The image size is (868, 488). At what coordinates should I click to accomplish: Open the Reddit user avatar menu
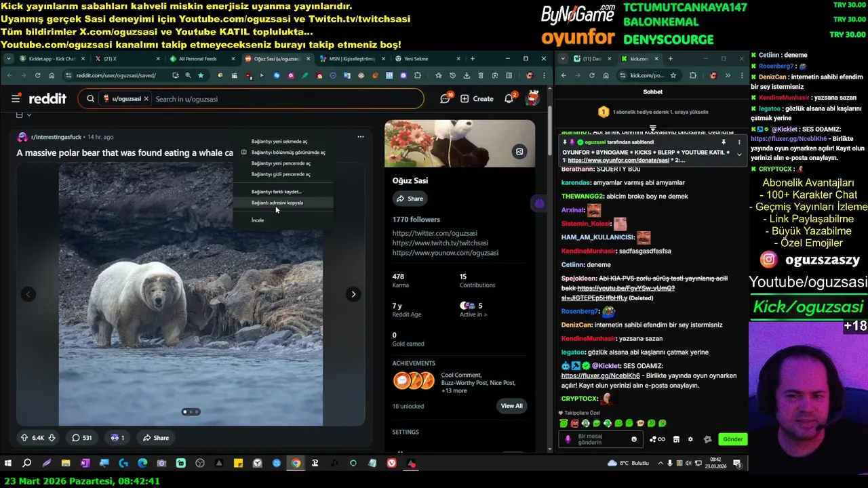[533, 98]
